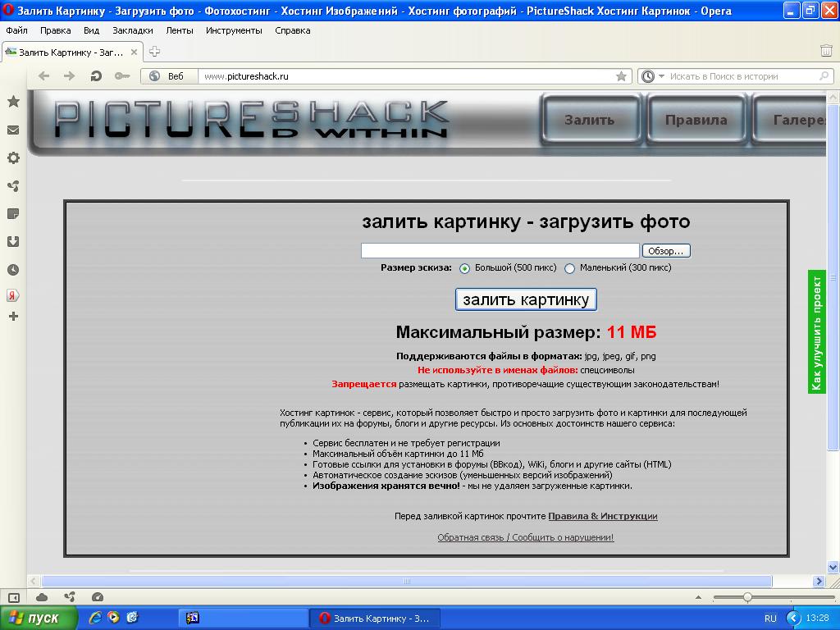The height and width of the screenshot is (630, 840).
Task: Open the Справка menu
Action: click(x=293, y=30)
